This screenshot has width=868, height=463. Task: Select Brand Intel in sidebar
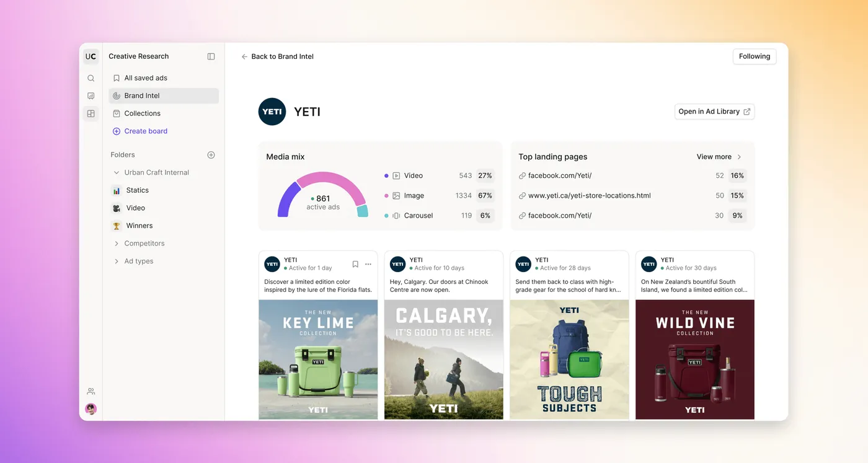pos(164,96)
